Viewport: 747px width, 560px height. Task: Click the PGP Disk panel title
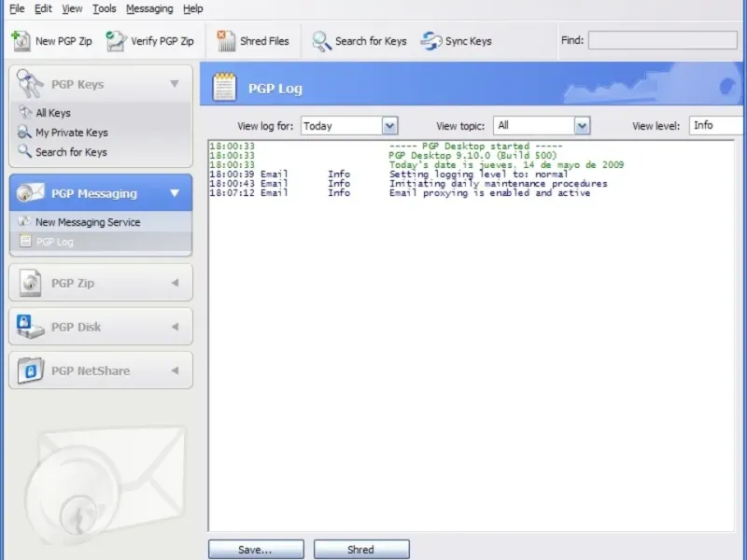(77, 327)
